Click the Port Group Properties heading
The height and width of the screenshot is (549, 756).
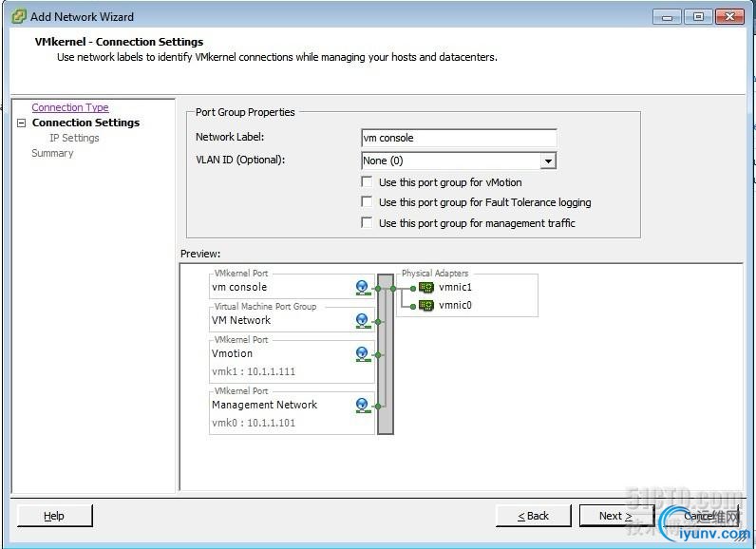(245, 112)
